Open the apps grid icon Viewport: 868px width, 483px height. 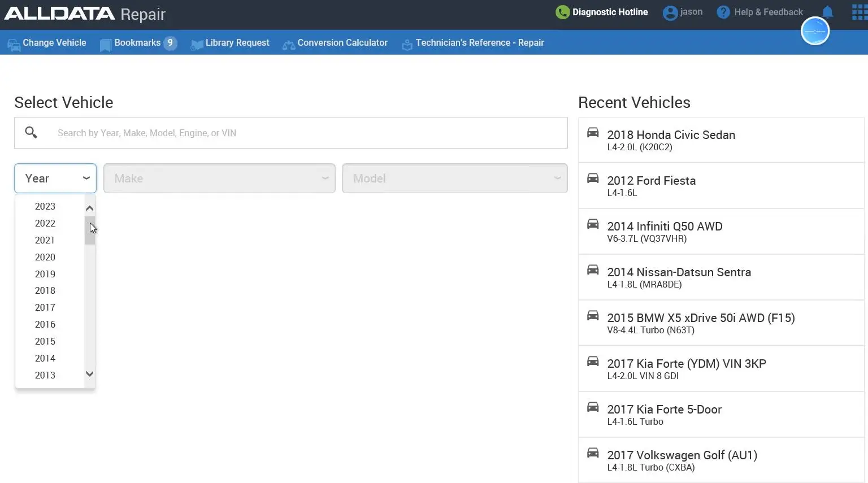pos(860,12)
